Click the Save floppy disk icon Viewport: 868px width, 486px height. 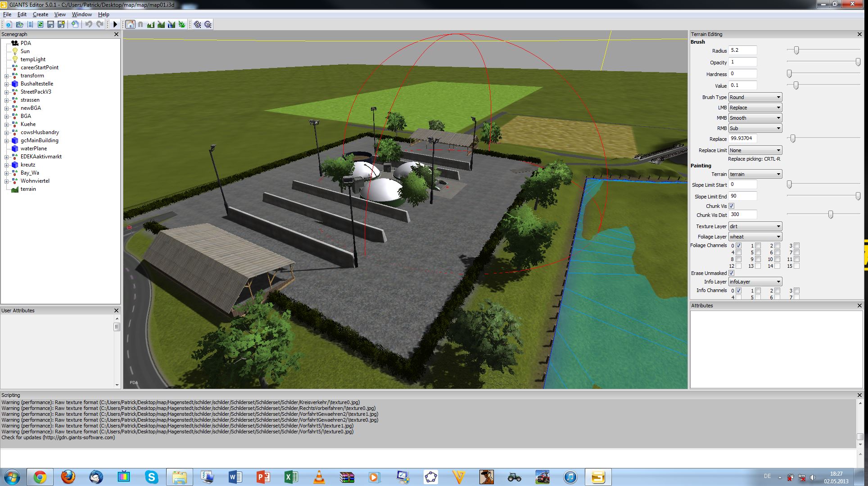tap(50, 24)
